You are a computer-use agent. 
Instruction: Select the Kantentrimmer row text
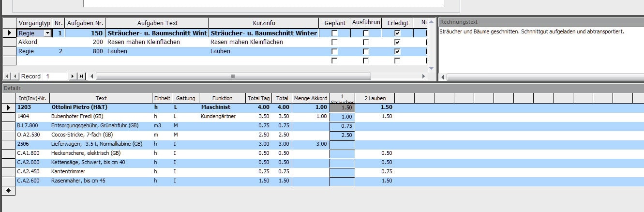68,172
